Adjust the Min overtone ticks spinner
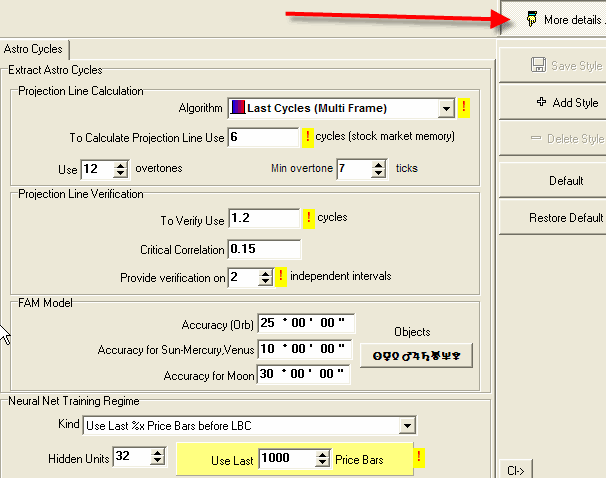606x478 pixels. click(x=377, y=169)
